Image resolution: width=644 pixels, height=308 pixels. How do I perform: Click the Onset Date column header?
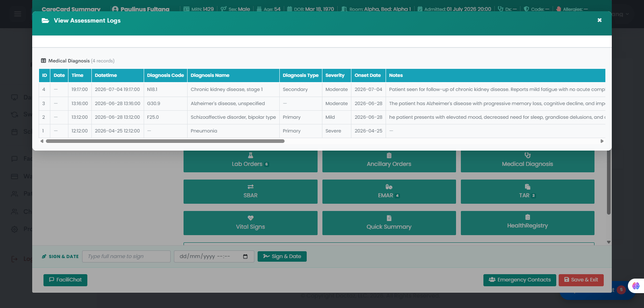point(368,75)
